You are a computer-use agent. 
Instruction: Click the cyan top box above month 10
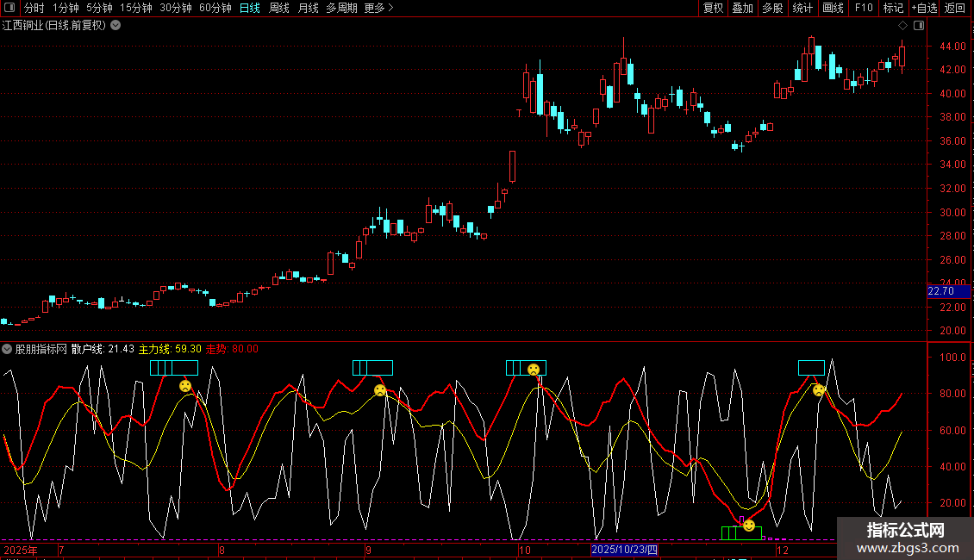click(x=526, y=368)
